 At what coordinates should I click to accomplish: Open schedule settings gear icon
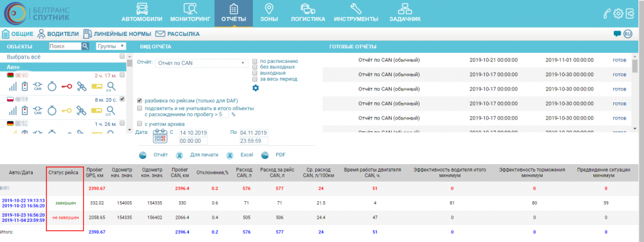(x=255, y=88)
